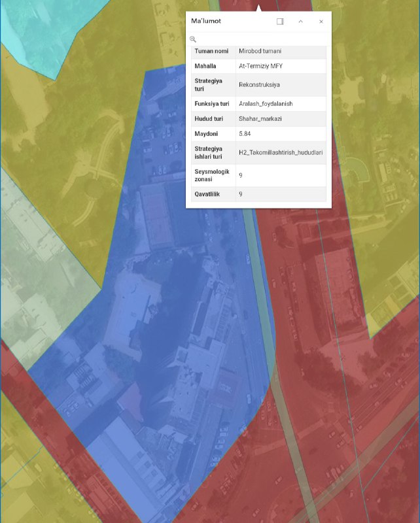This screenshot has height=523, width=420.
Task: Select the Shahar_markazi value
Action: point(260,119)
